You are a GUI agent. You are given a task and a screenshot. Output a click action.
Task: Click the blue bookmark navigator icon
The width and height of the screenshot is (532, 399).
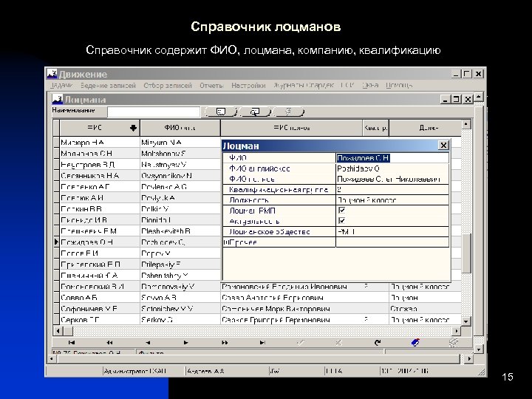[x=415, y=343]
